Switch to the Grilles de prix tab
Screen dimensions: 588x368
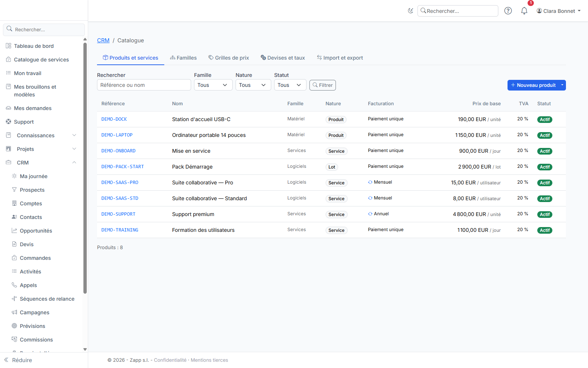[229, 58]
